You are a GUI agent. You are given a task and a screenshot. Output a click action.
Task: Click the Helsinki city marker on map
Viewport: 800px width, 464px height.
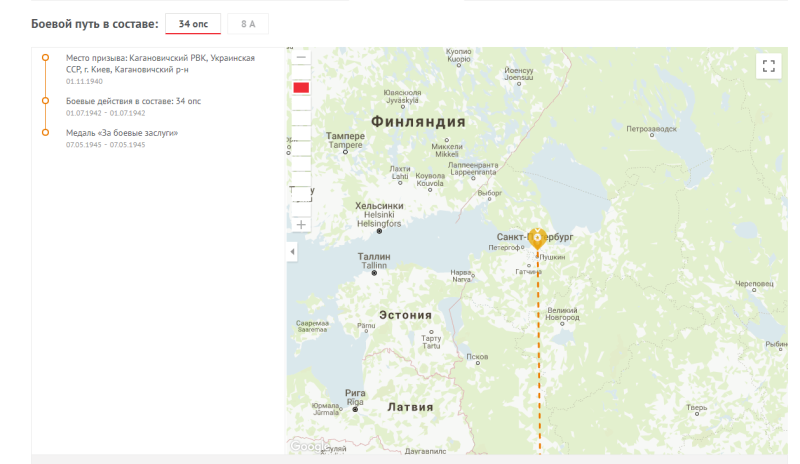tap(379, 231)
